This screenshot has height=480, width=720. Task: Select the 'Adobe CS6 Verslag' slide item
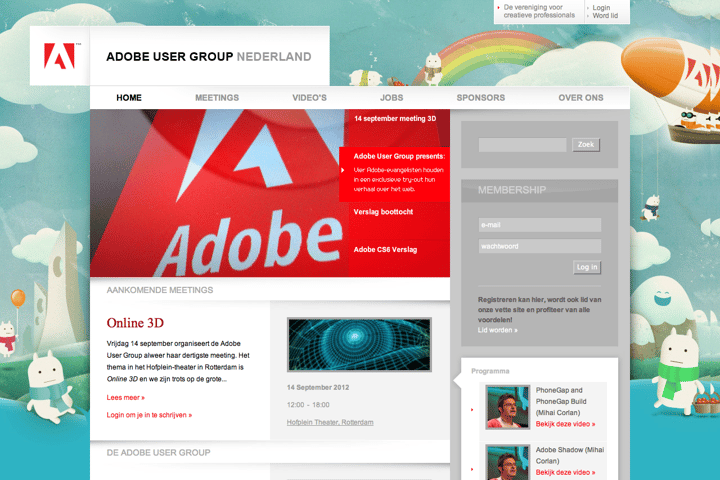[x=385, y=249]
